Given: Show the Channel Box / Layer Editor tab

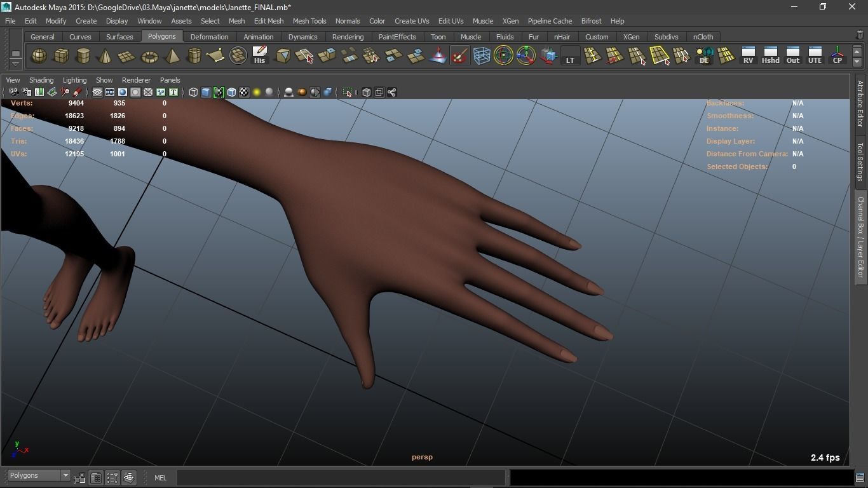Looking at the screenshot, I should [860, 237].
